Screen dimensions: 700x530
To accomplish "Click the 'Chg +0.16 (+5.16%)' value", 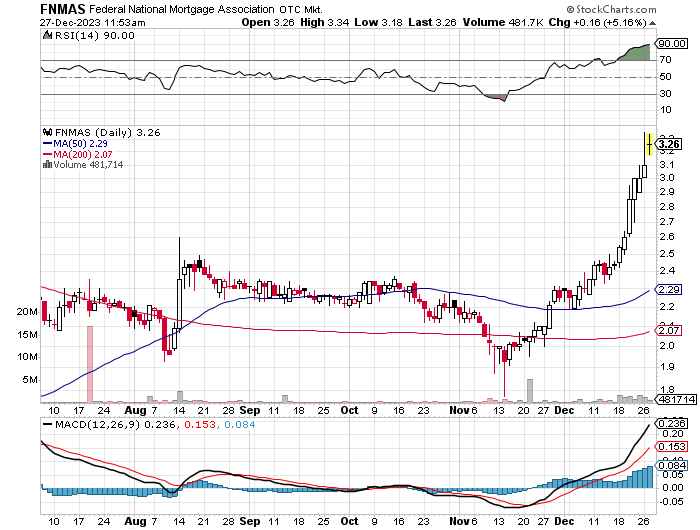I will [x=597, y=22].
